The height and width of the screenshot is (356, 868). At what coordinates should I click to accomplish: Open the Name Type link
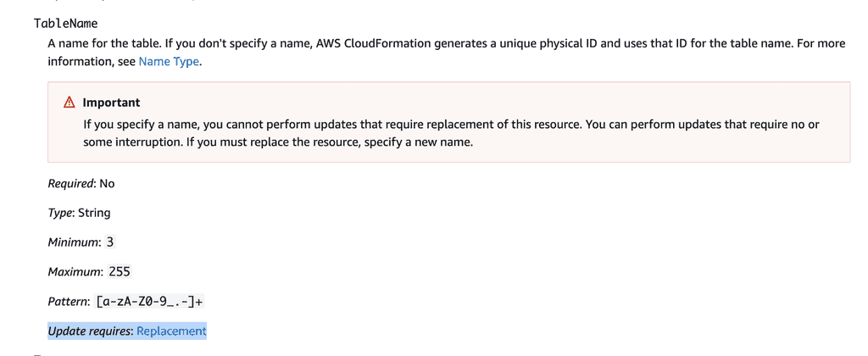169,61
